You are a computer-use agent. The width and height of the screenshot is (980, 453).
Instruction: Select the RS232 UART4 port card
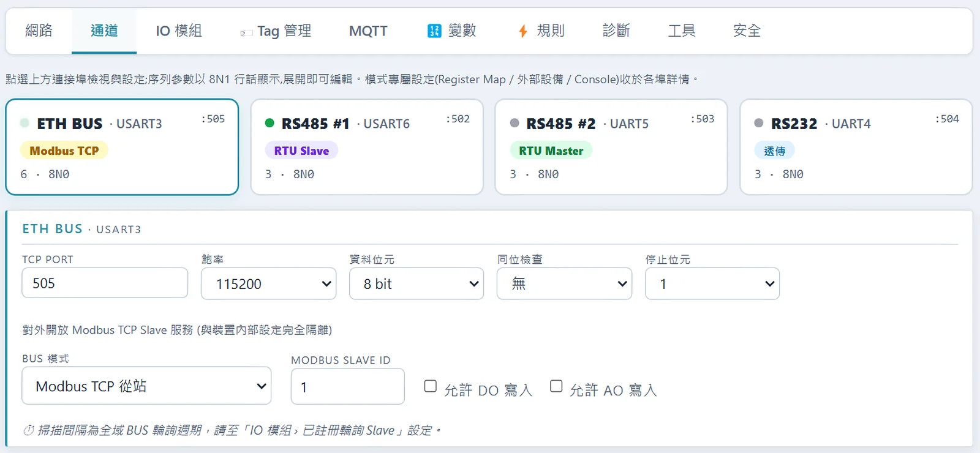856,147
